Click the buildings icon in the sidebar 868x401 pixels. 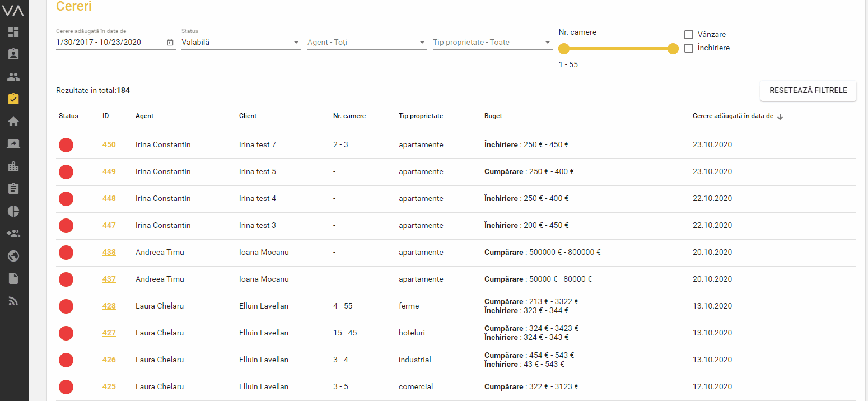point(13,166)
